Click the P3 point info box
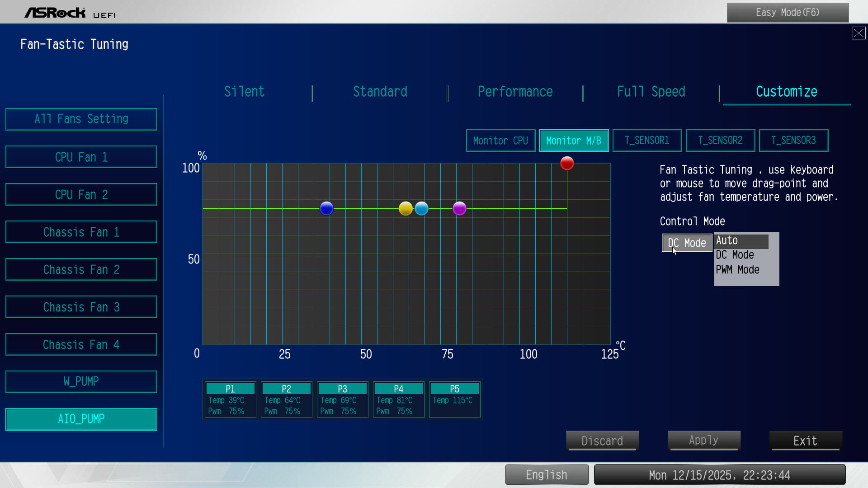 click(342, 399)
